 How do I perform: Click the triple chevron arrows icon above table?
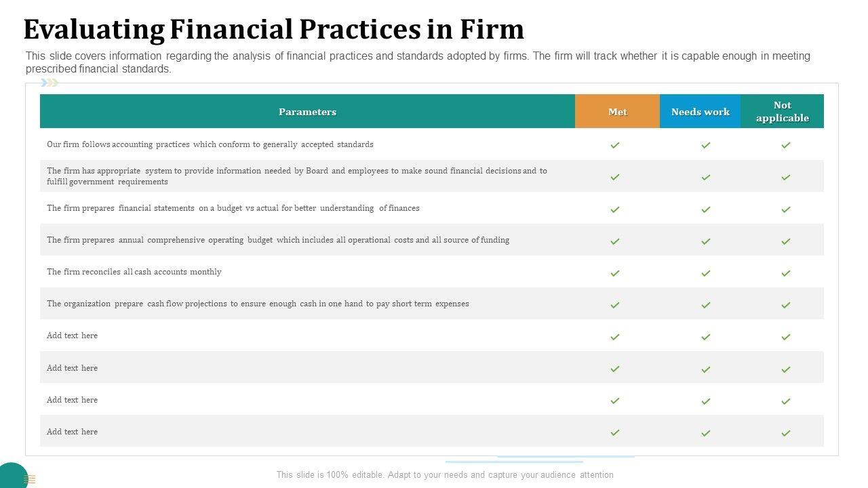coord(50,83)
